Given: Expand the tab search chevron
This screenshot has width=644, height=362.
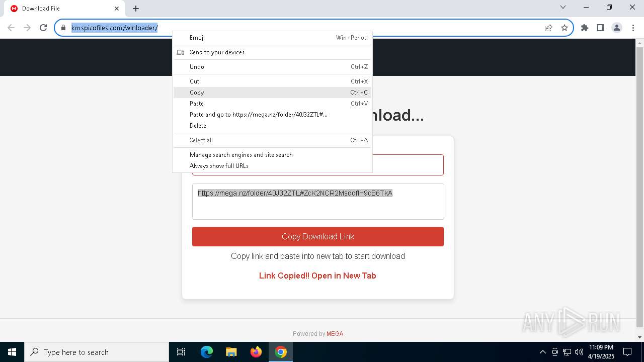Looking at the screenshot, I should [x=563, y=7].
